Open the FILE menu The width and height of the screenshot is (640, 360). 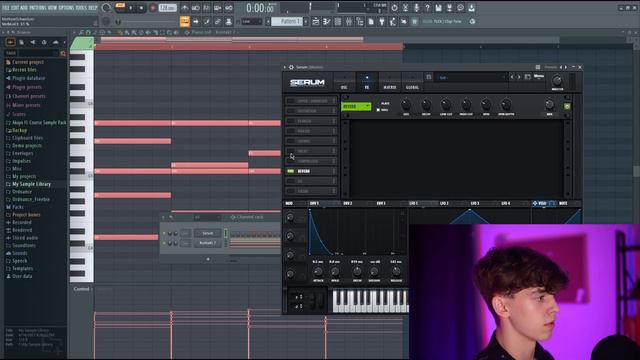point(6,8)
